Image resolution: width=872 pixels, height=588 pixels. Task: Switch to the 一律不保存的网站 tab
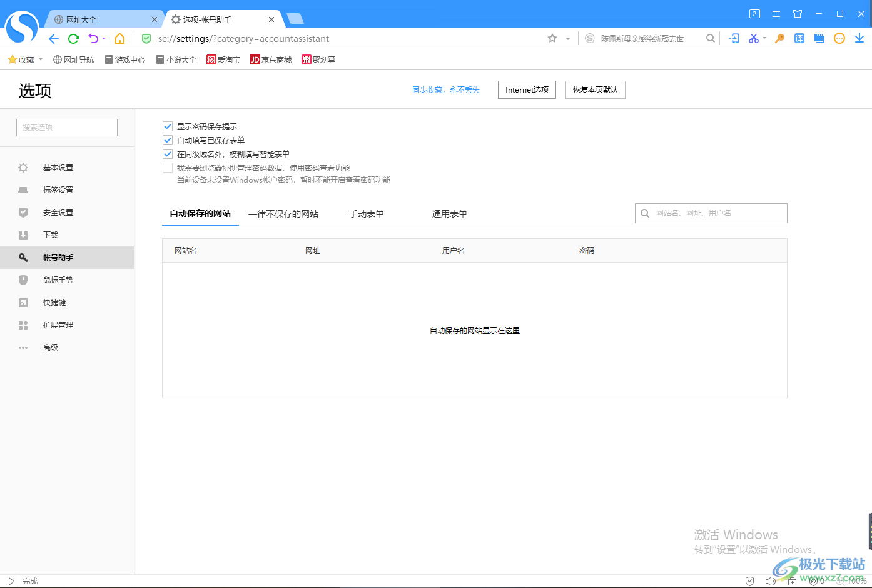[283, 214]
